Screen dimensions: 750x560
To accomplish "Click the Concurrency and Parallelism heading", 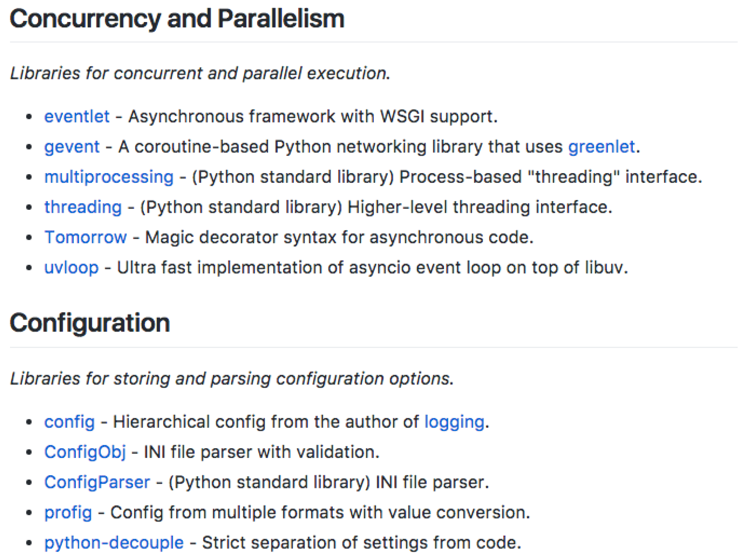I will (177, 19).
